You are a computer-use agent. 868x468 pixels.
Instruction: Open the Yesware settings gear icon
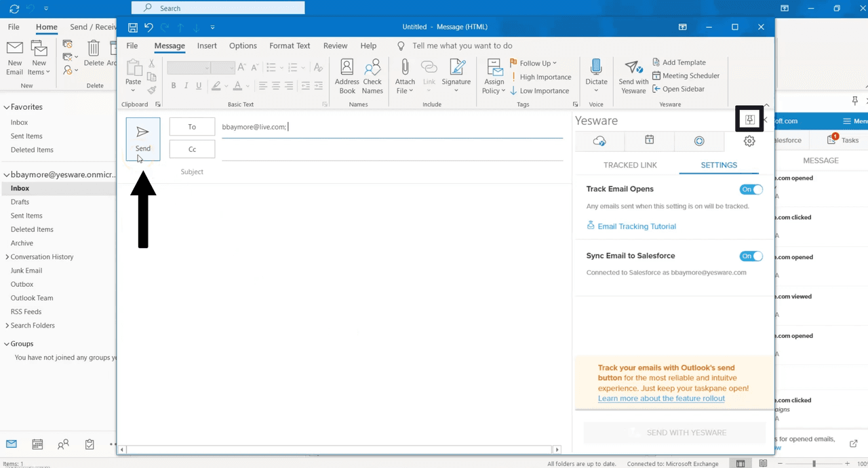click(749, 140)
